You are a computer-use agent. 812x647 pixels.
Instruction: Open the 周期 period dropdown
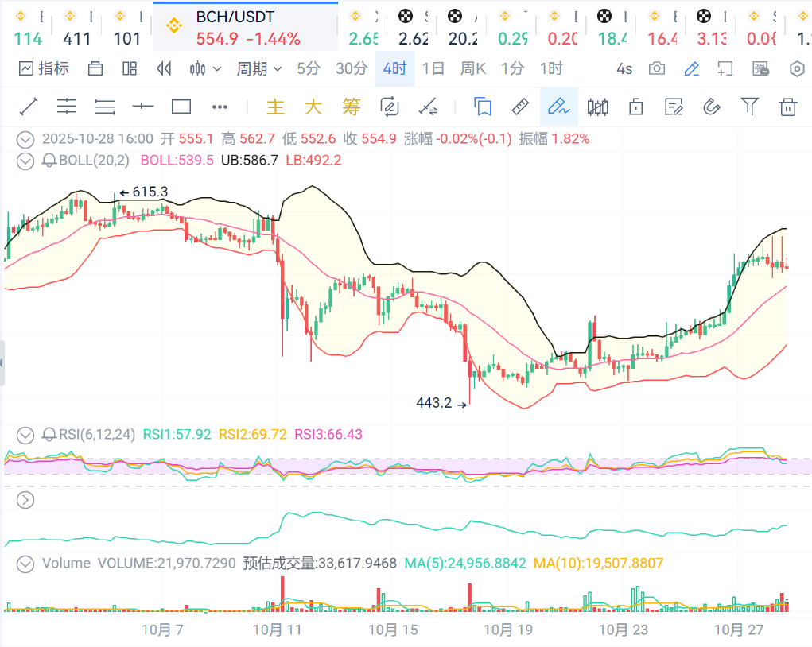tap(258, 69)
